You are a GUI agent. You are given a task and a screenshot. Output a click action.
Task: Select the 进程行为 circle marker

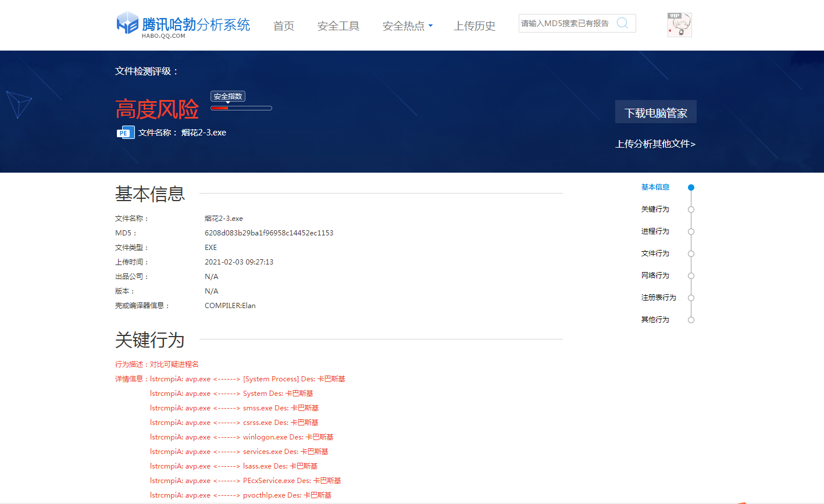point(691,231)
